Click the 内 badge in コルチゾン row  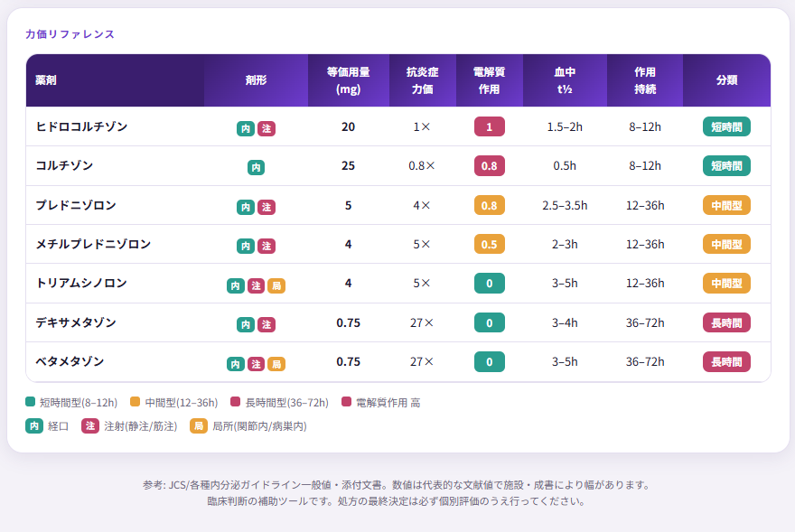point(256,167)
